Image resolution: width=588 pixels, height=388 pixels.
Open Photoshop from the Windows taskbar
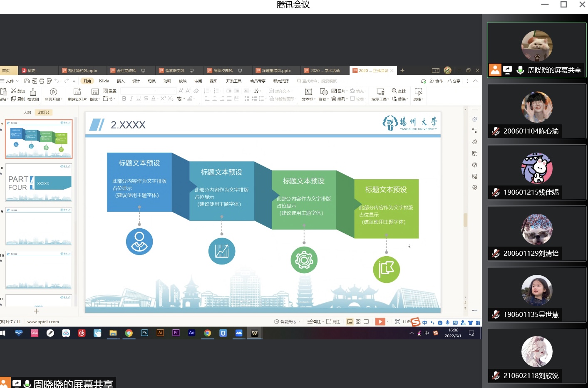coord(144,333)
